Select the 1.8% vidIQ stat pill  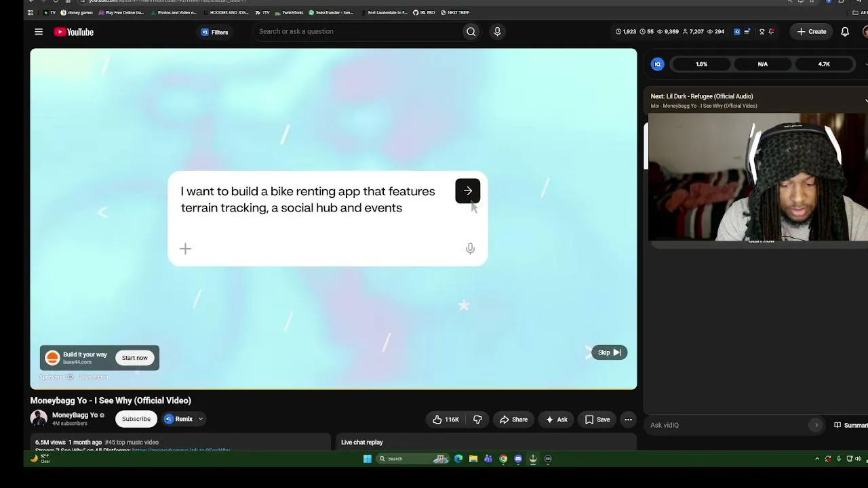click(701, 64)
